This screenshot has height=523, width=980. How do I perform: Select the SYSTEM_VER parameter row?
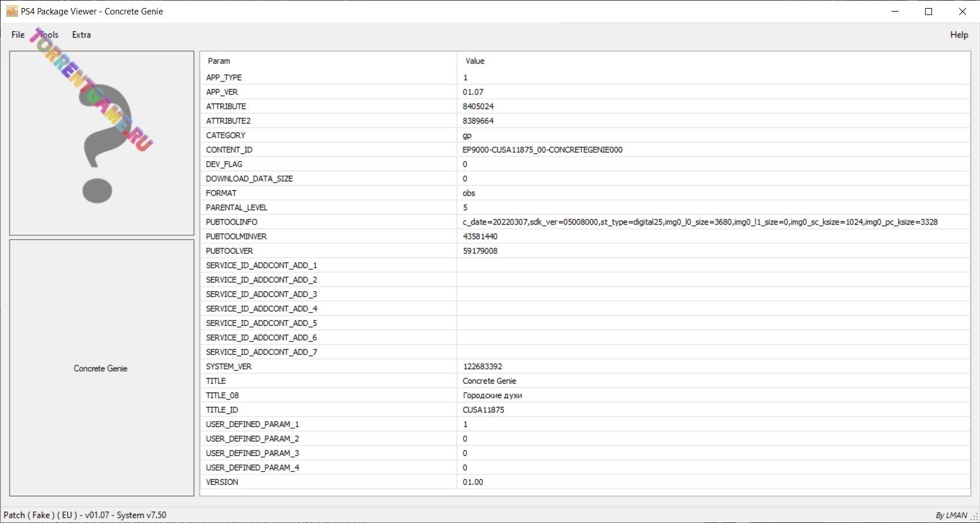click(229, 366)
